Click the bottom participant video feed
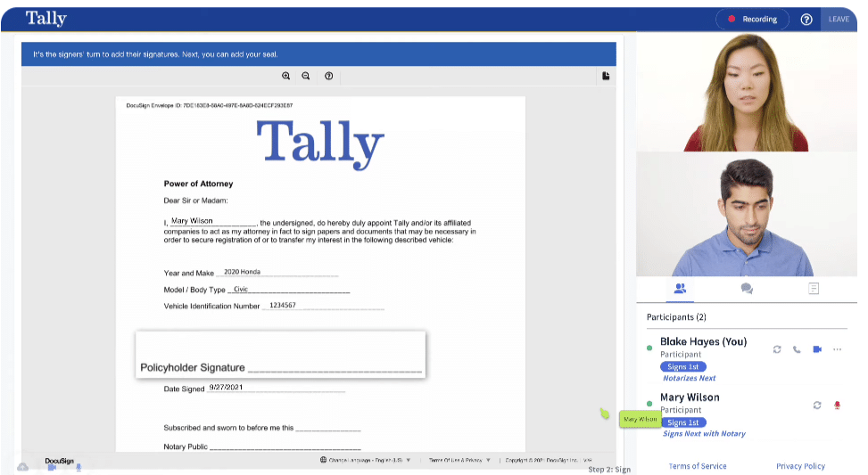 click(746, 214)
